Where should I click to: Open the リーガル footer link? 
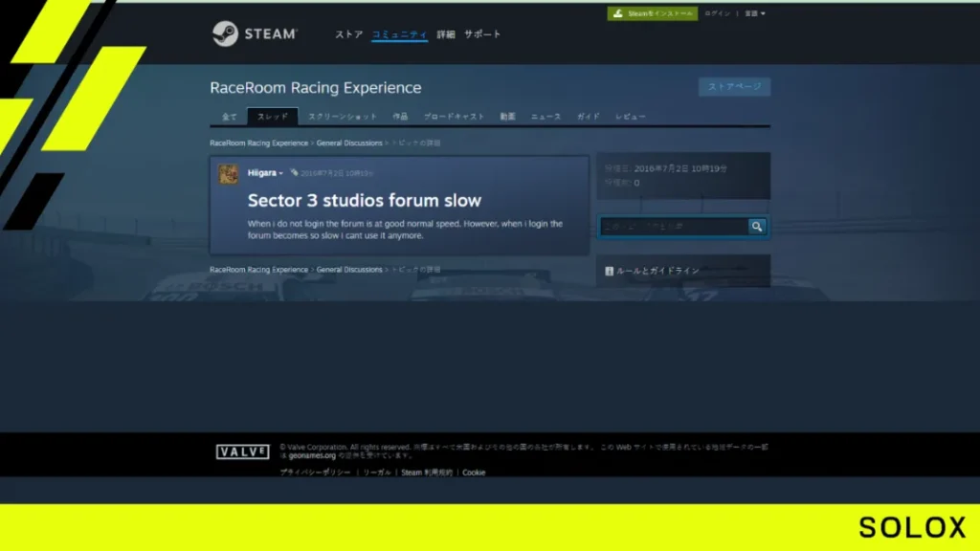click(377, 473)
